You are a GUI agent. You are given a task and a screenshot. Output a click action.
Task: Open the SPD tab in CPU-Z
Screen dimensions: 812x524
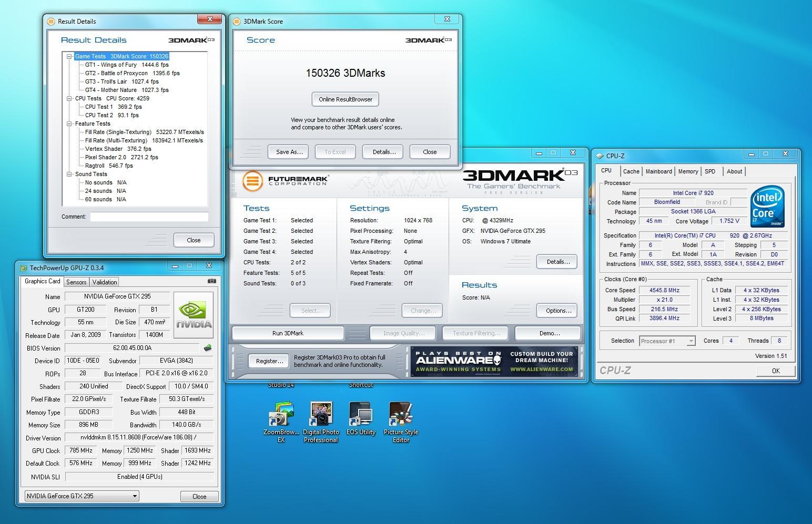point(710,171)
